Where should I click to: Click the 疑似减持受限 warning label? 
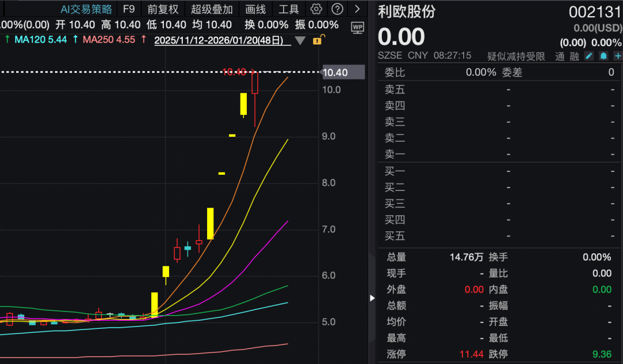click(x=516, y=56)
